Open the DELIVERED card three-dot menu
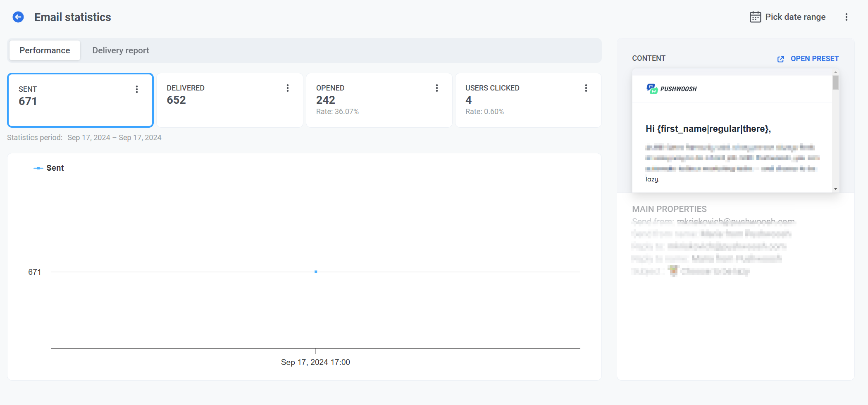The height and width of the screenshot is (405, 868). point(288,88)
